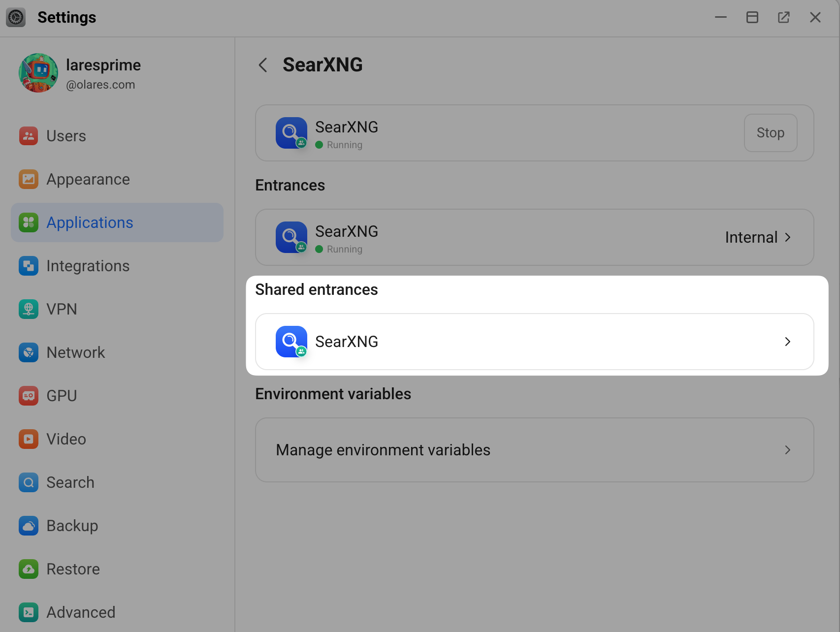Screen dimensions: 840x632
Task: Click the SearXNG page title
Action: click(x=323, y=65)
